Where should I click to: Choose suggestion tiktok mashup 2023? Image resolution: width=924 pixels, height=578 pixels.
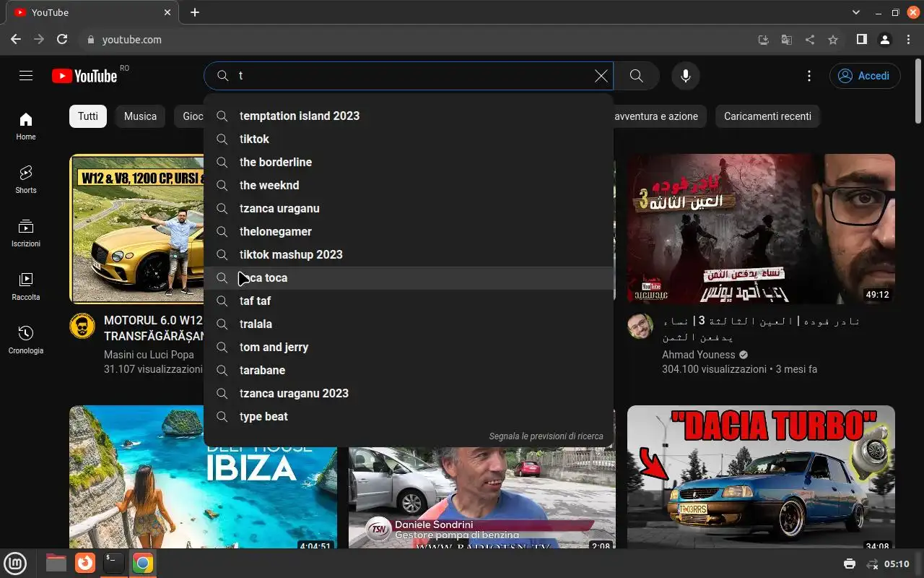point(409,254)
